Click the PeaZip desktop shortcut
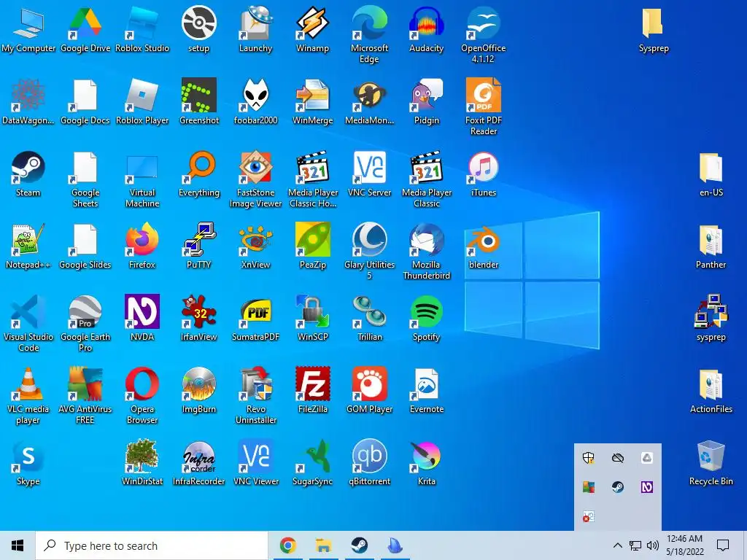Viewport: 747px width, 560px height. [312, 246]
